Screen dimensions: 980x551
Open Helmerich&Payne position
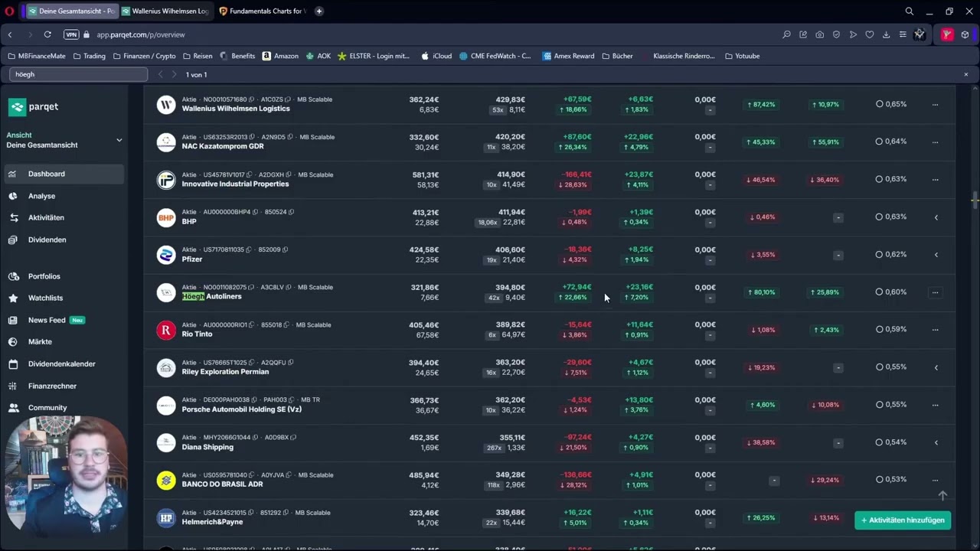212,522
